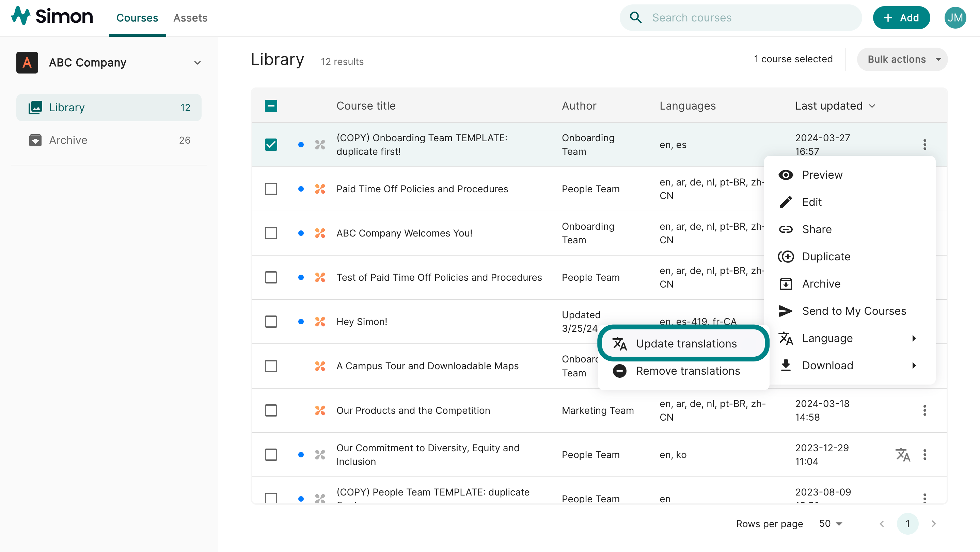Open kebab menu for COPY People Team row

coord(924,498)
